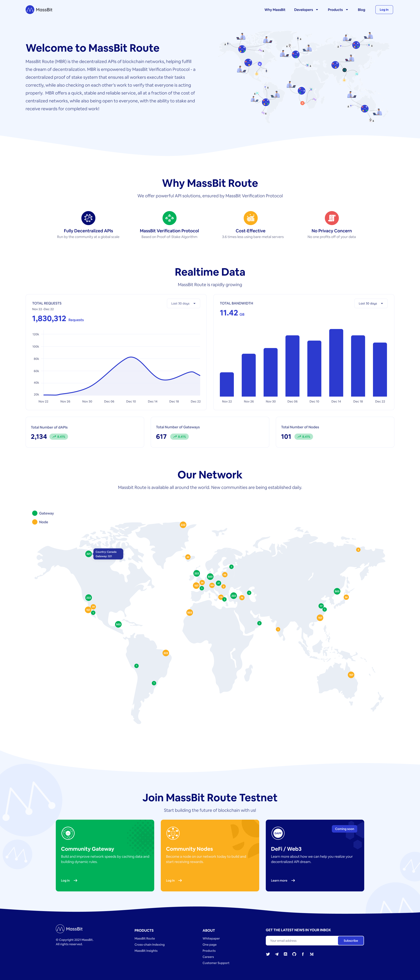Open Whitepaper footer link
Viewport: 420px width, 980px height.
(211, 938)
